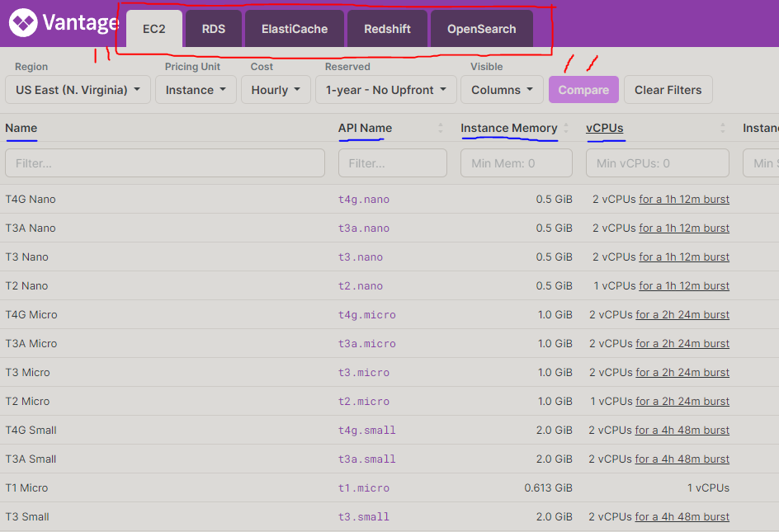The width and height of the screenshot is (779, 532).
Task: Open the t3a.small API name link
Action: 367,459
